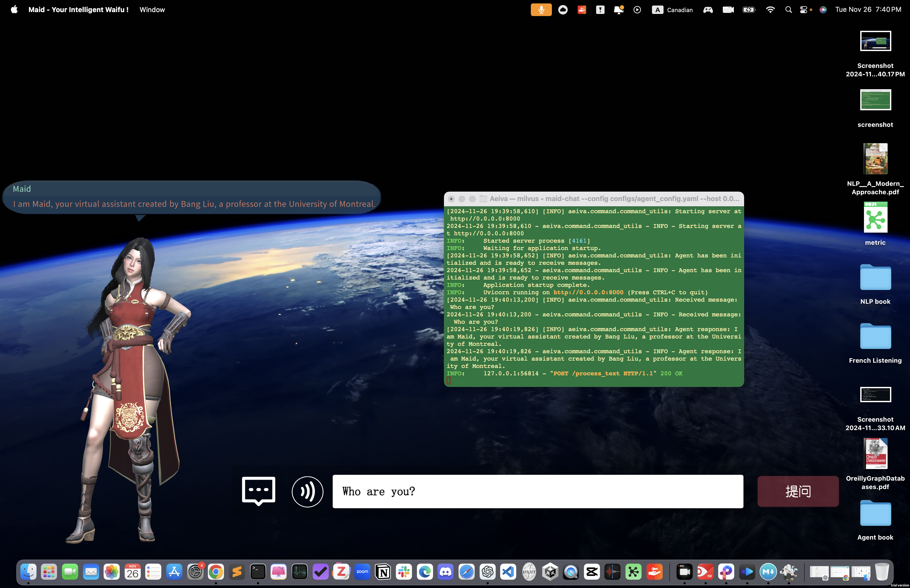Screen dimensions: 910x588
Task: Open App Store from the Dock
Action: point(174,572)
